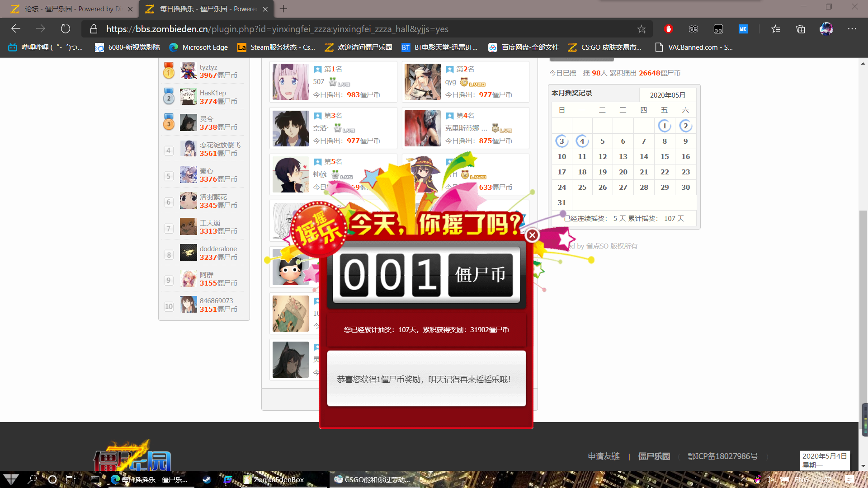
Task: Open the three-dots settings menu
Action: tap(852, 29)
